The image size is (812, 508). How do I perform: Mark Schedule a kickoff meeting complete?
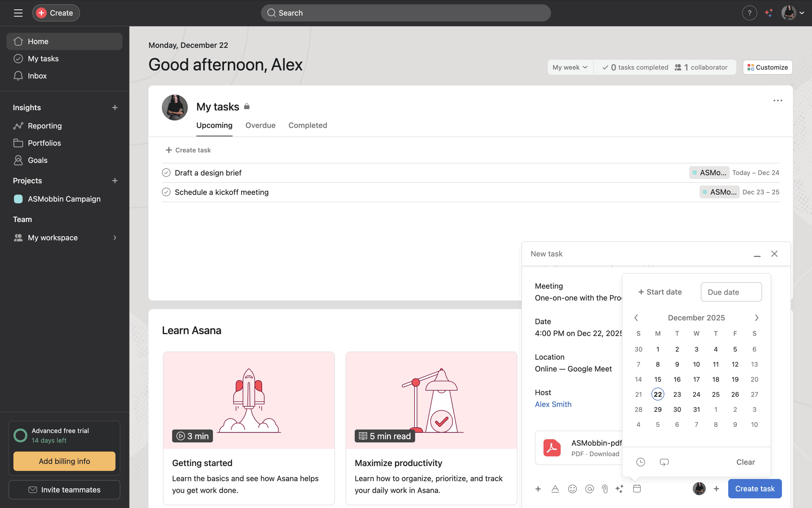(166, 192)
